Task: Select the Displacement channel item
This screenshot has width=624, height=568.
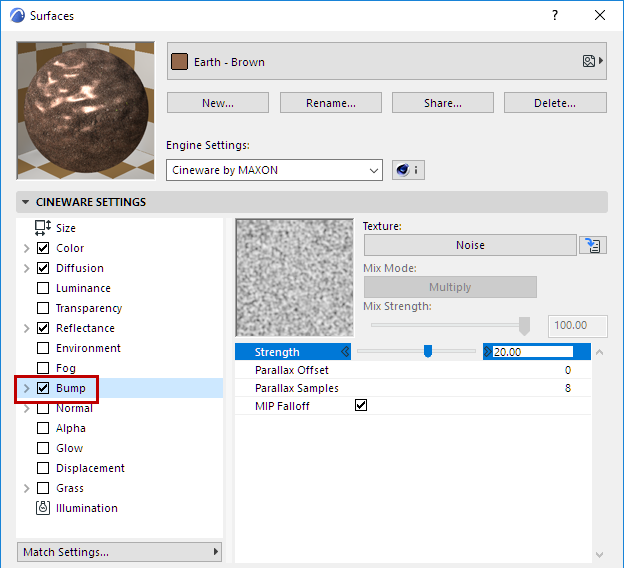Action: (90, 468)
